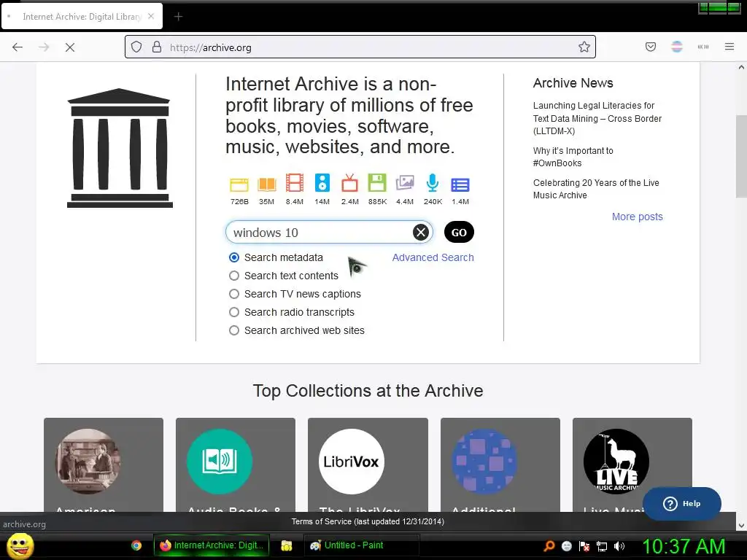
Task: Click the scrollbar up arrow
Action: tap(741, 67)
